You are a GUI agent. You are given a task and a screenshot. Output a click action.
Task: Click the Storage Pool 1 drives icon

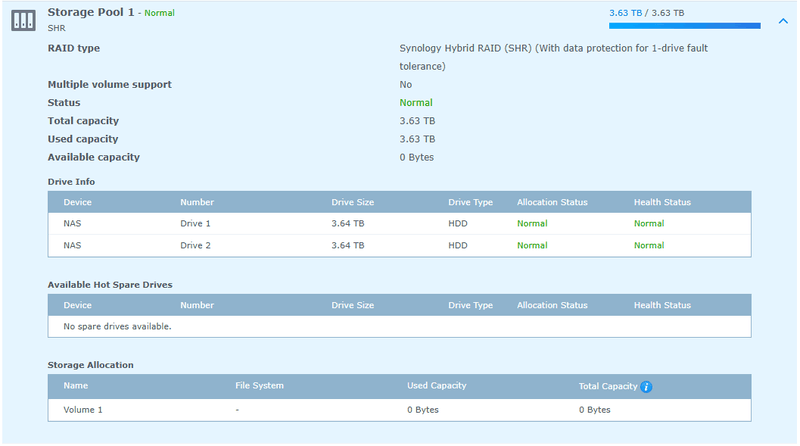(x=23, y=20)
